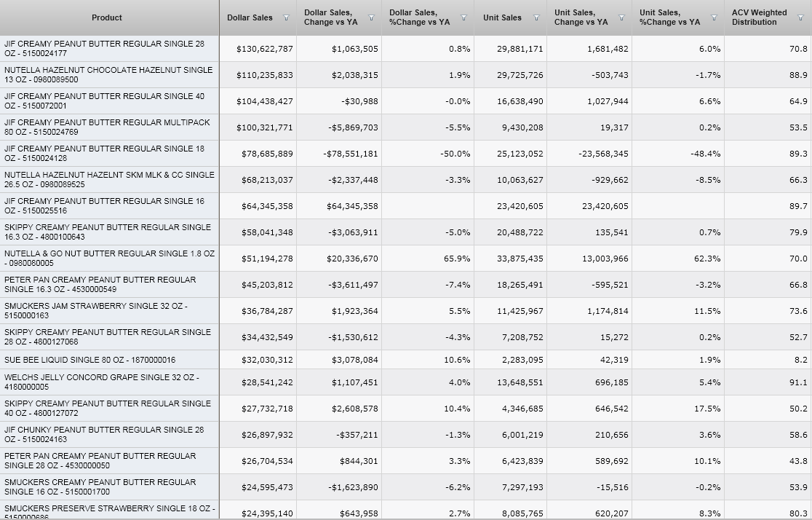Open filter for Unit Sales, Change vs YA
Screen dimensions: 812x520
point(623,17)
